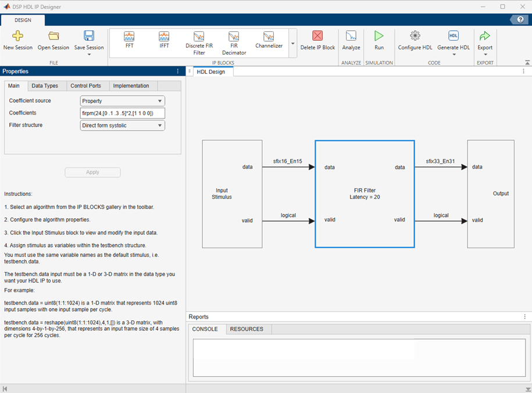Click the Properties panel title
The image size is (532, 393).
pyautogui.click(x=15, y=72)
